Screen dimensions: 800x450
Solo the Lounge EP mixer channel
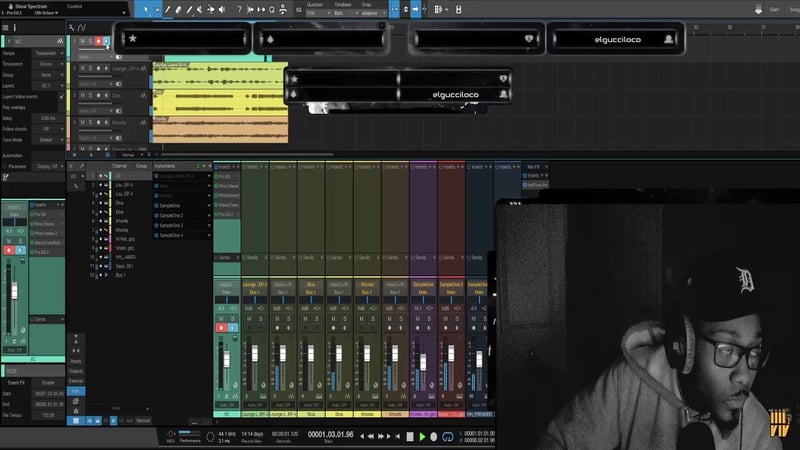[x=261, y=318]
